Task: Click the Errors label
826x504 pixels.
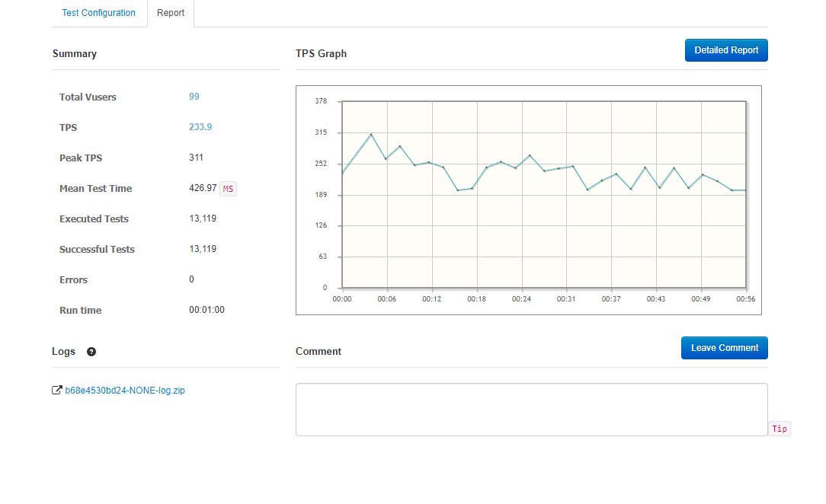Action: pyautogui.click(x=73, y=280)
